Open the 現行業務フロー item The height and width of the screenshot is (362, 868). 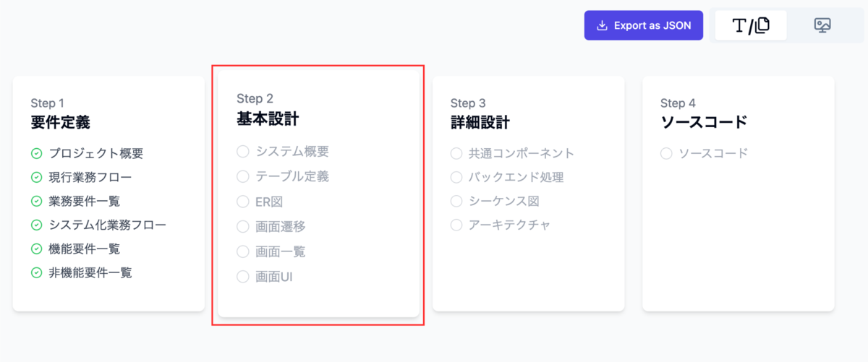[90, 177]
